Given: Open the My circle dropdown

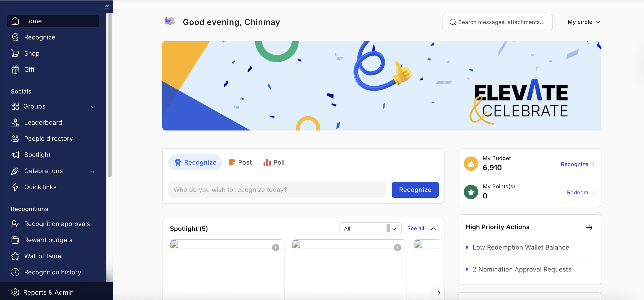Looking at the screenshot, I should (583, 22).
